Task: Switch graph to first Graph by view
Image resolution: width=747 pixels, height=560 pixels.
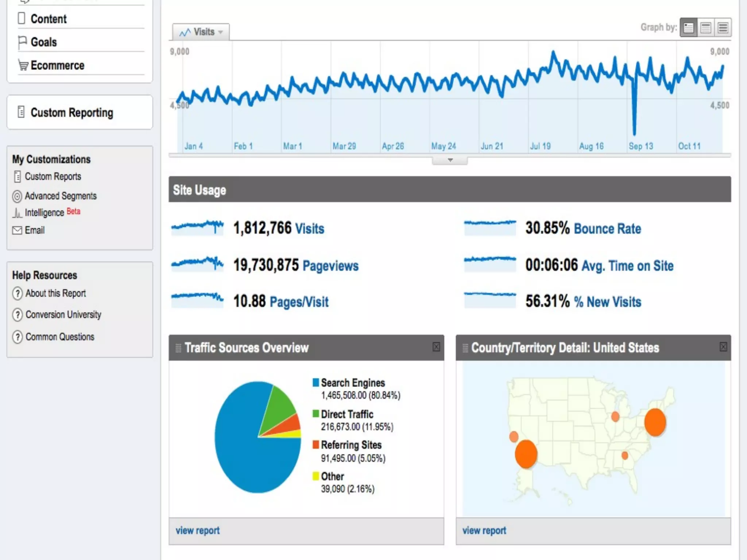Action: pos(689,28)
